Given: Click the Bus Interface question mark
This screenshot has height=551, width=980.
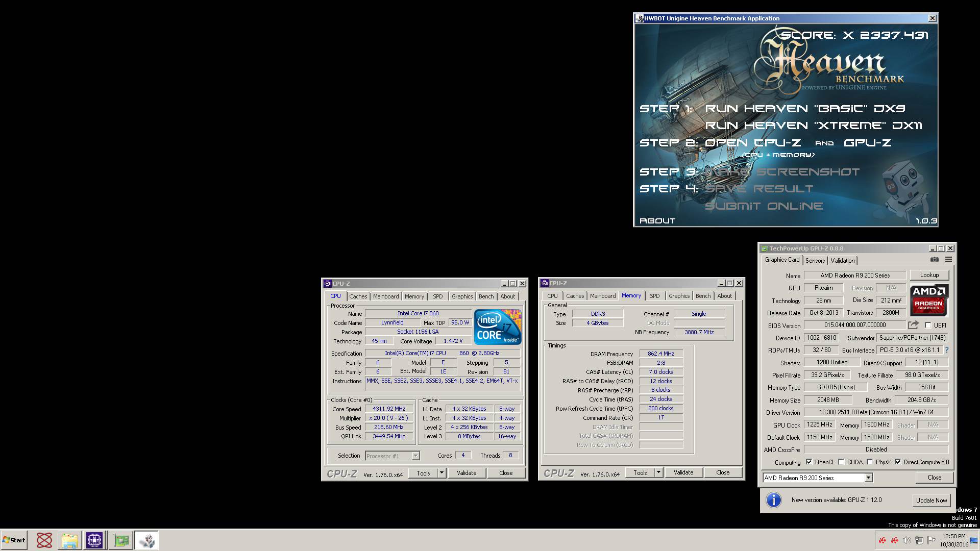Looking at the screenshot, I should click(x=947, y=350).
